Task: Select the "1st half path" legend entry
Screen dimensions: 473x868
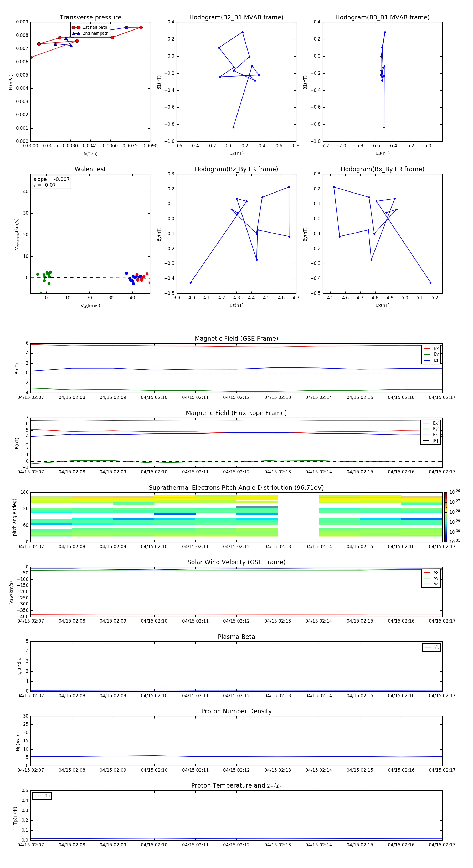Action: (90, 27)
